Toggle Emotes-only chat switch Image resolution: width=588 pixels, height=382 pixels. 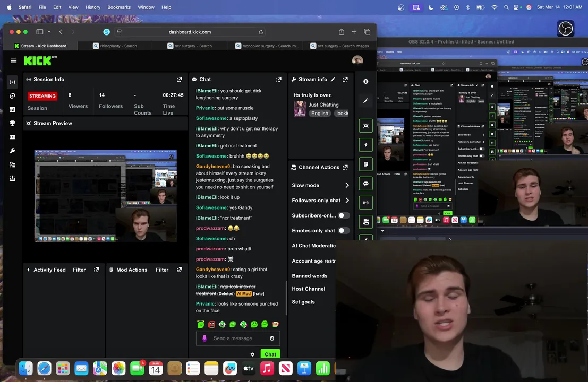click(x=344, y=230)
